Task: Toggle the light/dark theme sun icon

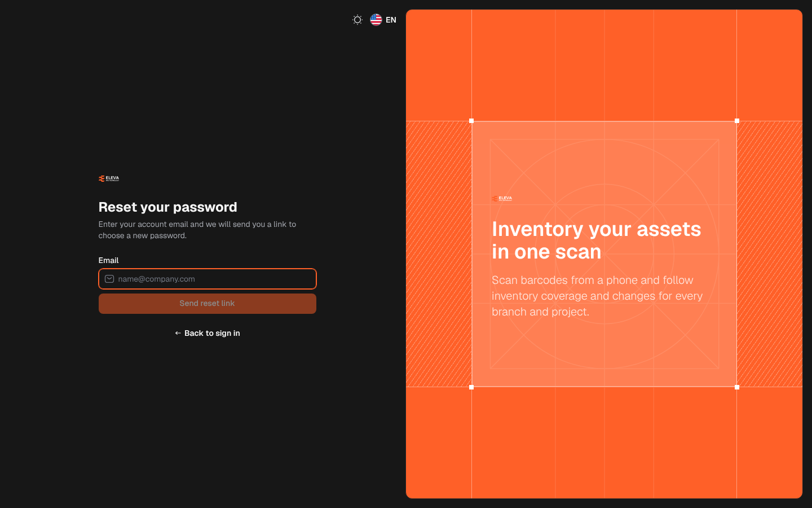Action: [x=358, y=20]
